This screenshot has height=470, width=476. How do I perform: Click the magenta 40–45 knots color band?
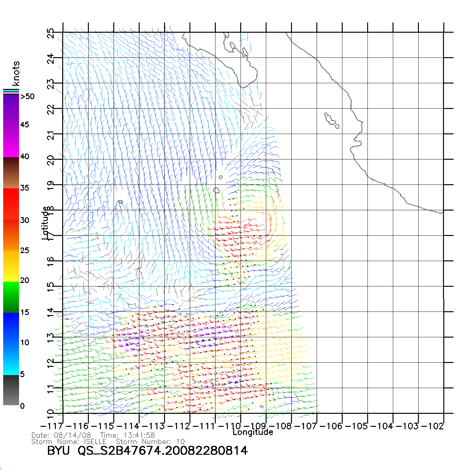[x=11, y=141]
